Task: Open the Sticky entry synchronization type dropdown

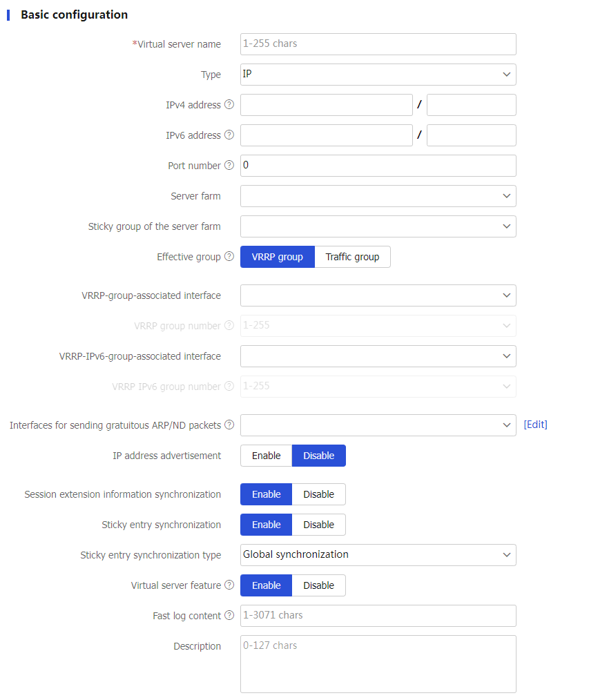Action: click(x=378, y=555)
